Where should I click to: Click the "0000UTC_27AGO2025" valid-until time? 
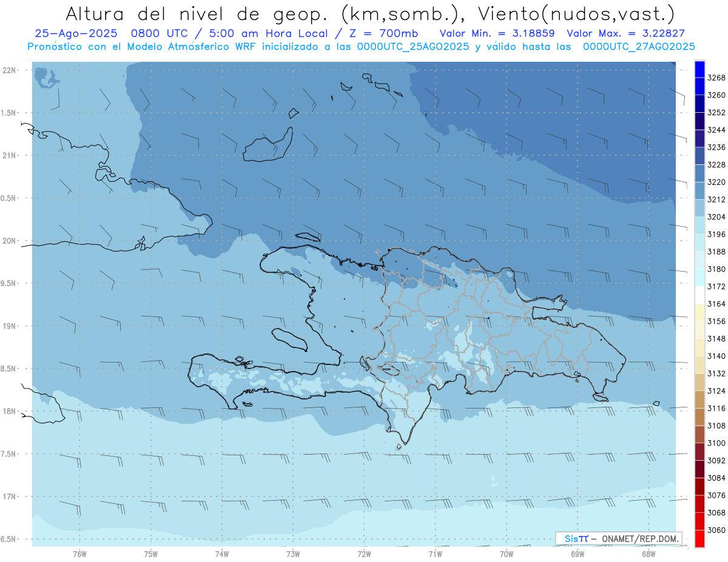point(639,46)
